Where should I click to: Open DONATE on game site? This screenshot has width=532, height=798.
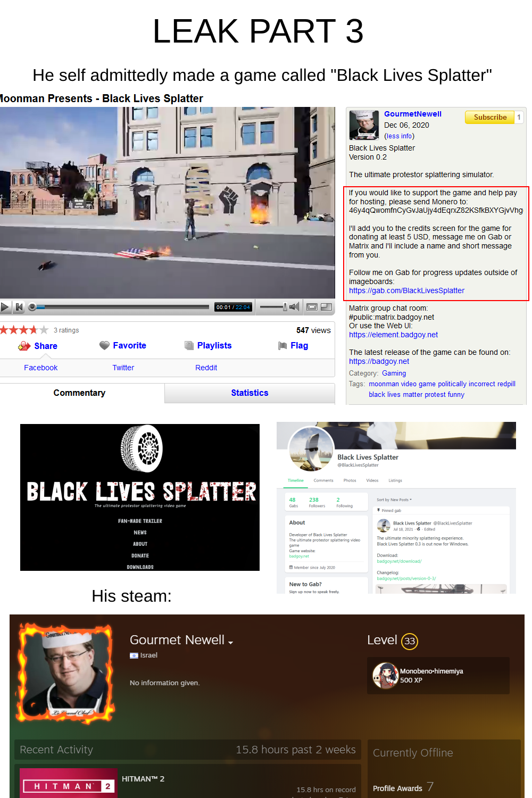point(140,555)
